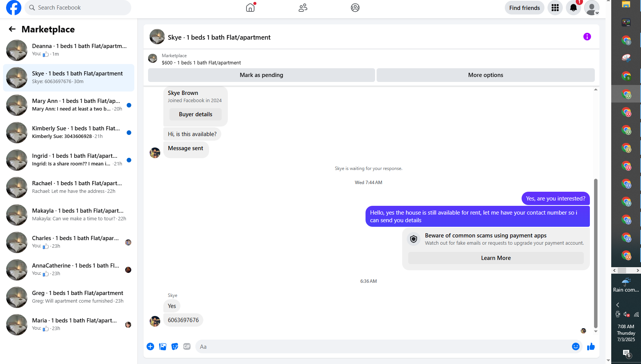Click the Facebook logo icon
The image size is (641, 364).
(x=14, y=8)
